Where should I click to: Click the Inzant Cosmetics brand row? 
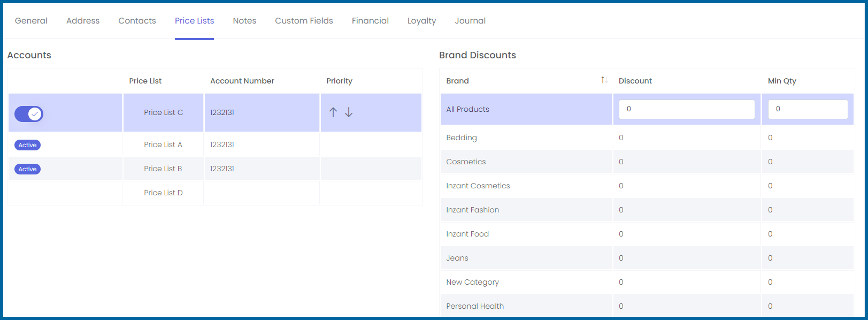pos(647,186)
